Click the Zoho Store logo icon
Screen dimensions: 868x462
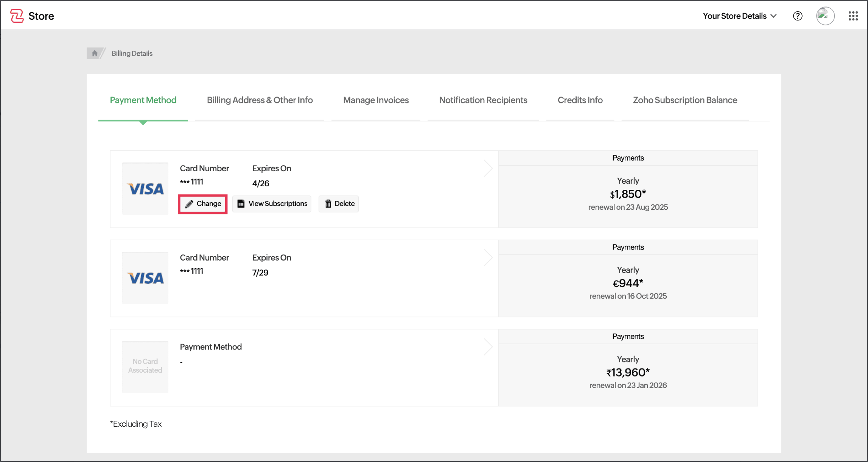point(17,16)
